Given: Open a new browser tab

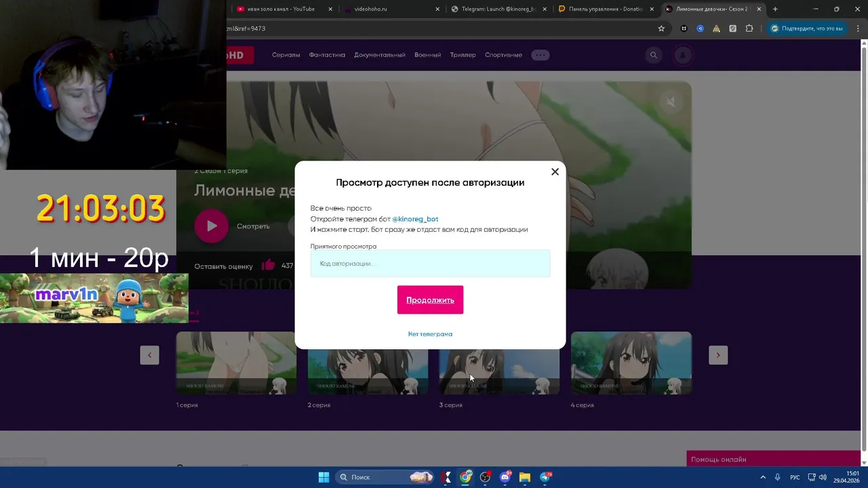Looking at the screenshot, I should (775, 9).
